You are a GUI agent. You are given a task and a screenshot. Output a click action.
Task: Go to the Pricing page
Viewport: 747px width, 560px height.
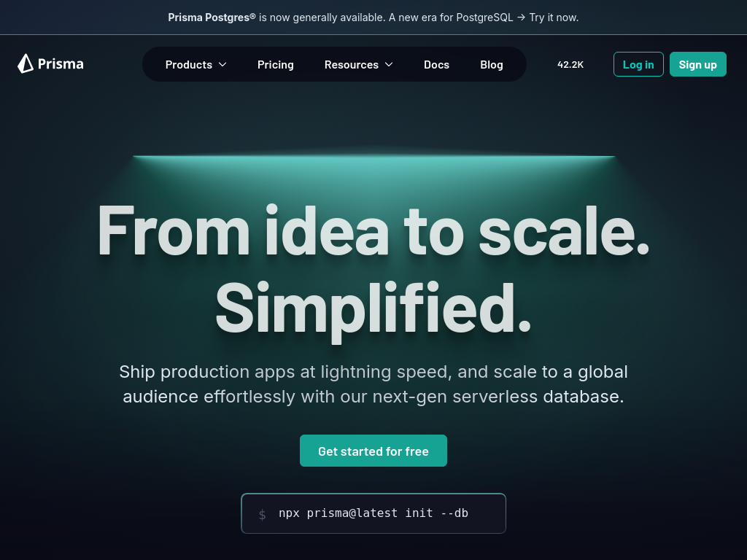(x=276, y=65)
